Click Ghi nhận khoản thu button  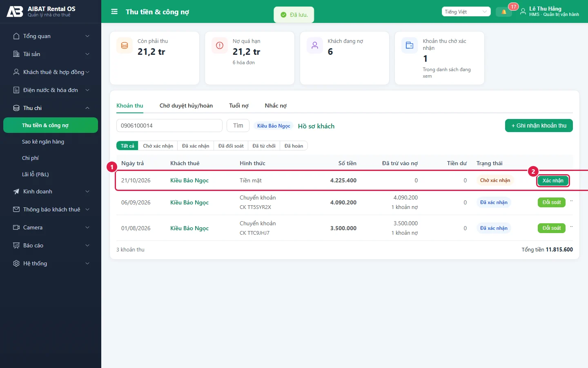click(x=539, y=126)
